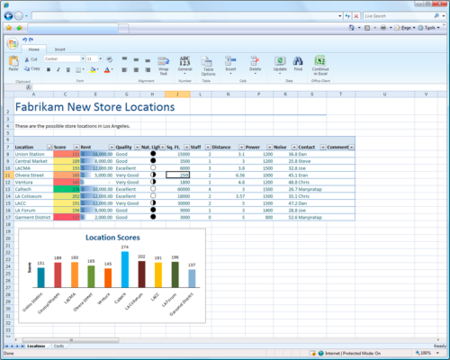Viewport: 450px width, 360px height.
Task: Toggle center text alignment
Action: [136, 70]
